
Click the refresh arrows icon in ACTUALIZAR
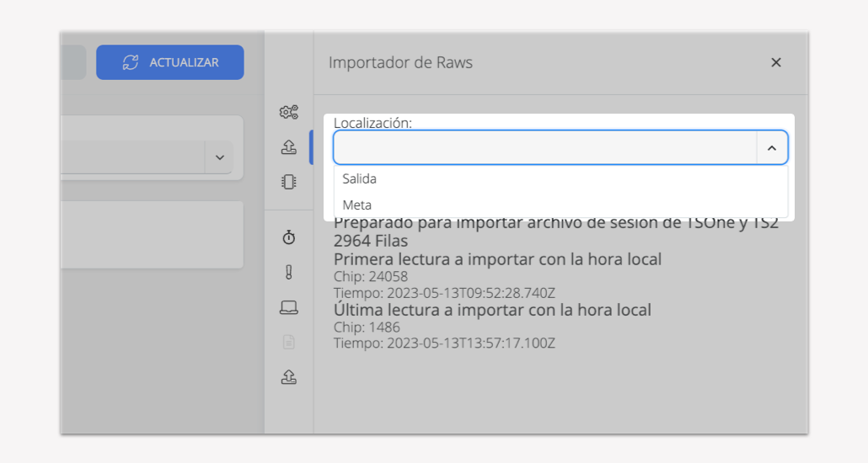[x=131, y=62]
